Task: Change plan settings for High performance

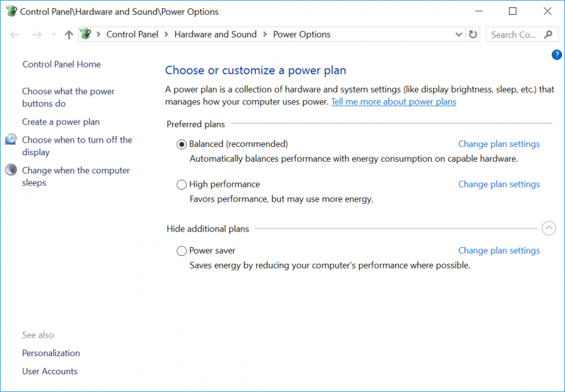Action: click(x=499, y=185)
